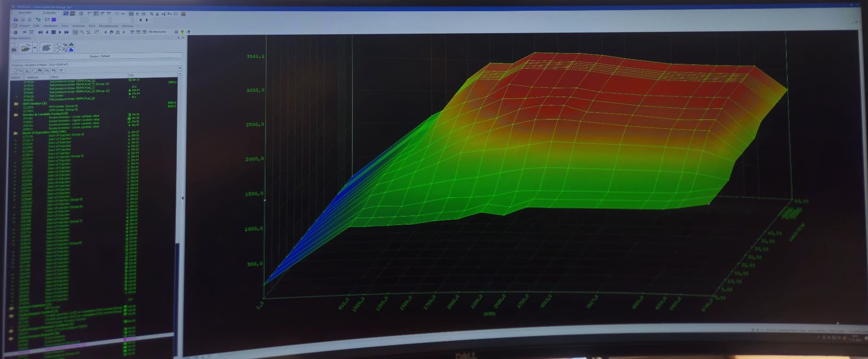Click the blue double-arrow fast-forward toolbar icon
This screenshot has height=359, width=868.
66,33
